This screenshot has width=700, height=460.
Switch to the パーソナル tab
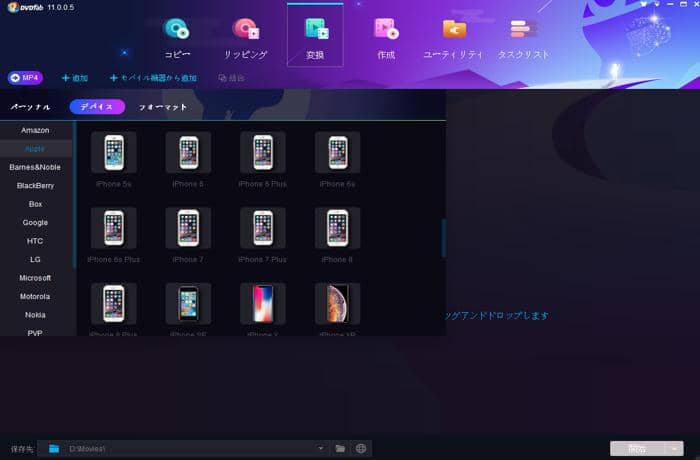pyautogui.click(x=30, y=107)
